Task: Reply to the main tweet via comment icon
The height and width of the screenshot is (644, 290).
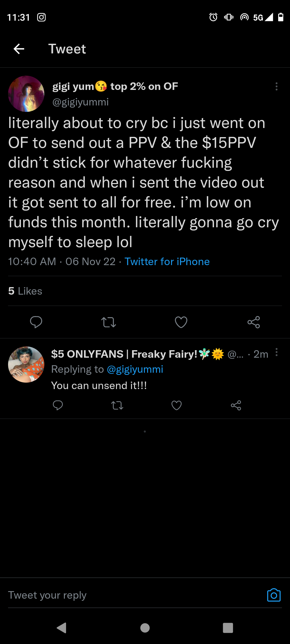Action: 36,322
